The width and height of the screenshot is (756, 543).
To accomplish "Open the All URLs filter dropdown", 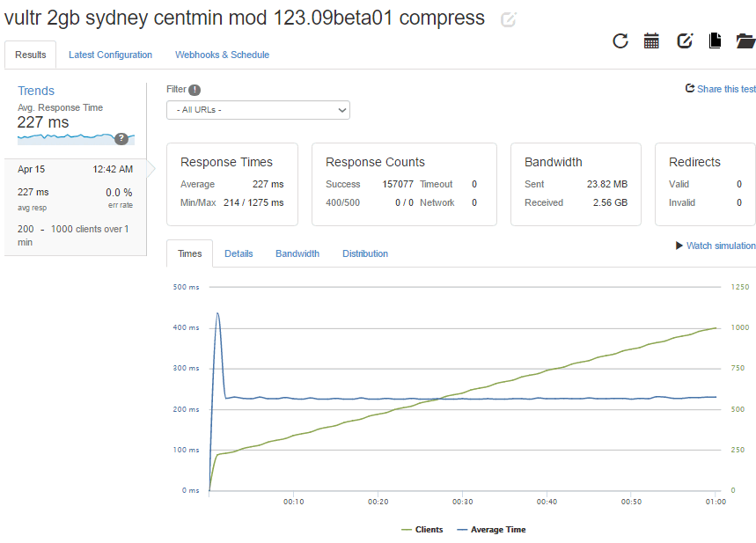I will point(258,110).
